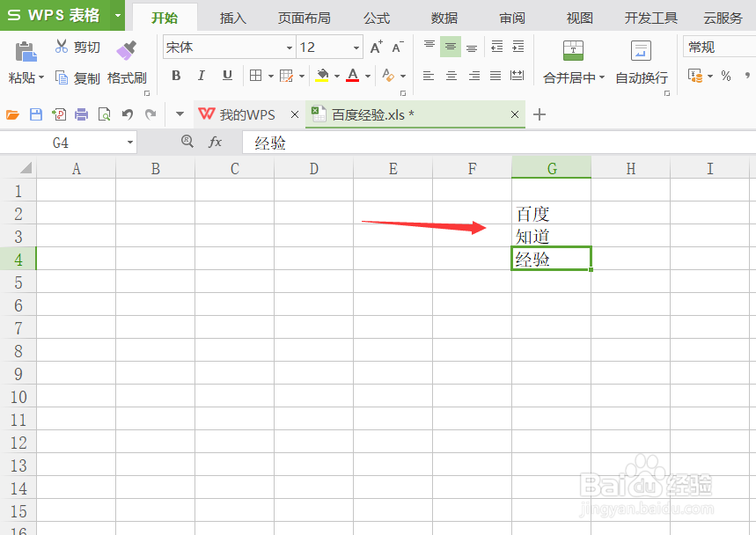Select the cell containing 百度
This screenshot has height=535, width=756.
552,214
